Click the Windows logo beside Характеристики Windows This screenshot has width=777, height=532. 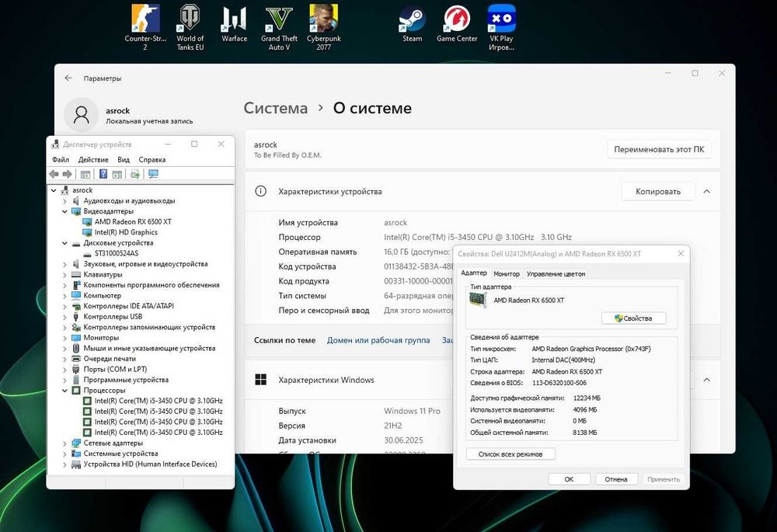[260, 380]
